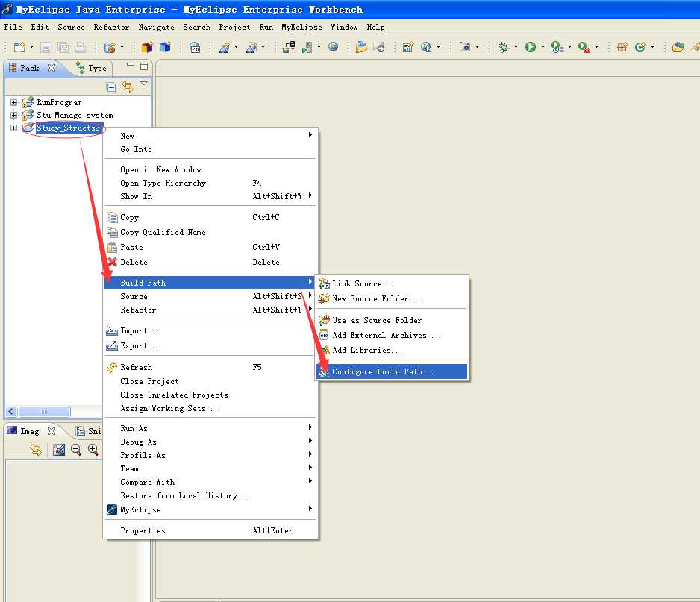
Task: Click Close Unrelated Projects entry
Action: point(210,395)
